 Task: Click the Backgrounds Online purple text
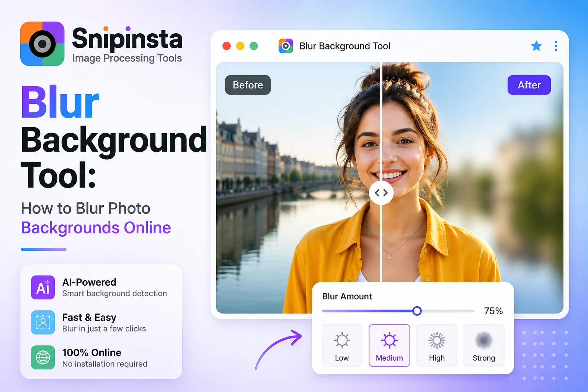tap(96, 228)
